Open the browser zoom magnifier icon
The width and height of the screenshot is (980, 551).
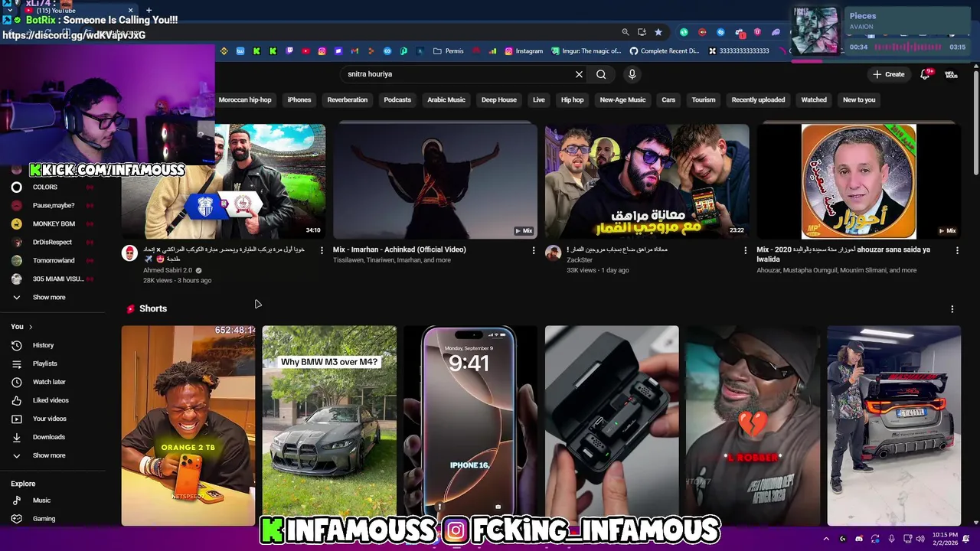(626, 32)
